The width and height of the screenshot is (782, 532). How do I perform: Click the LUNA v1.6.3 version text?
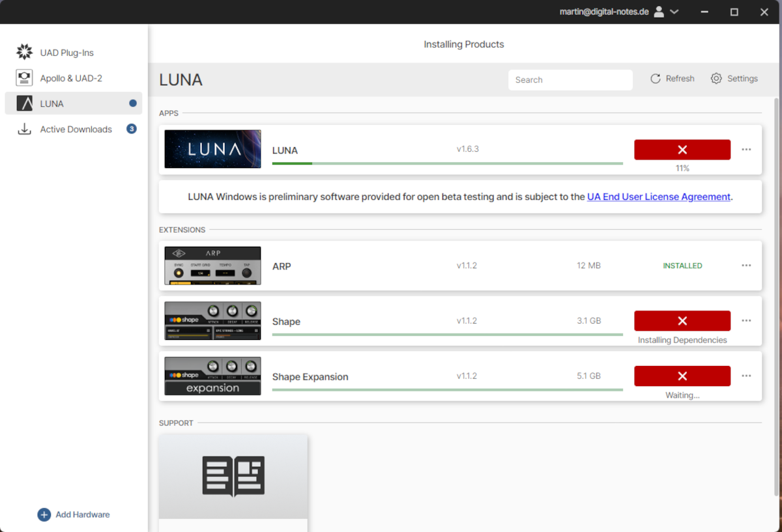tap(468, 149)
